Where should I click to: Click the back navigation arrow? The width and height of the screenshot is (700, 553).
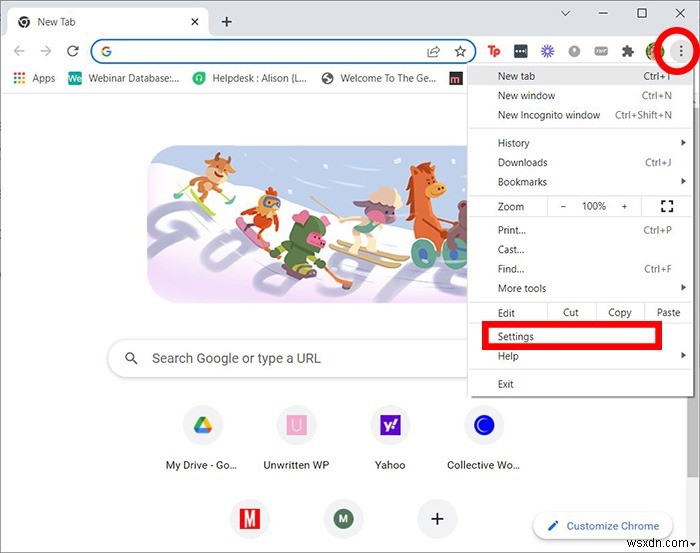click(19, 51)
